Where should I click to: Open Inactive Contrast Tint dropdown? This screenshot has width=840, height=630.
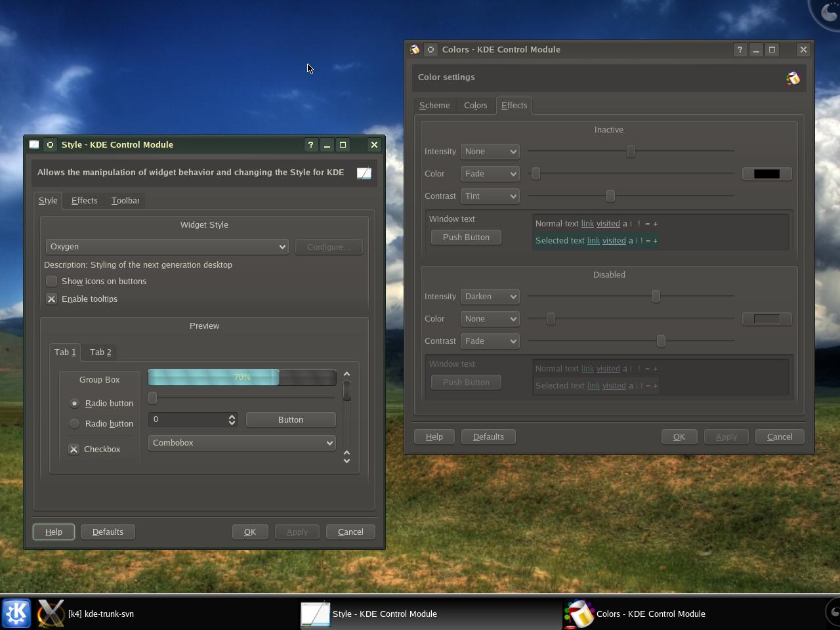(490, 196)
